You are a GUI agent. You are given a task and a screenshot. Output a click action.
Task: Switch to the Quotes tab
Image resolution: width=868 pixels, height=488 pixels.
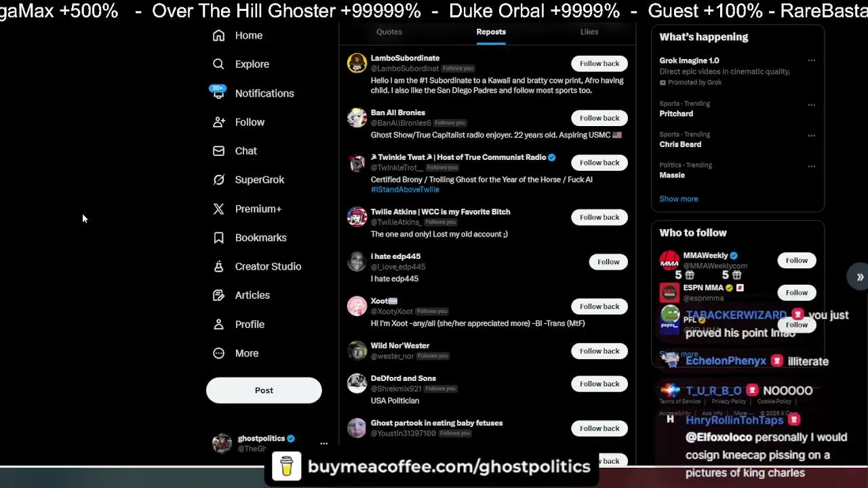click(x=389, y=32)
